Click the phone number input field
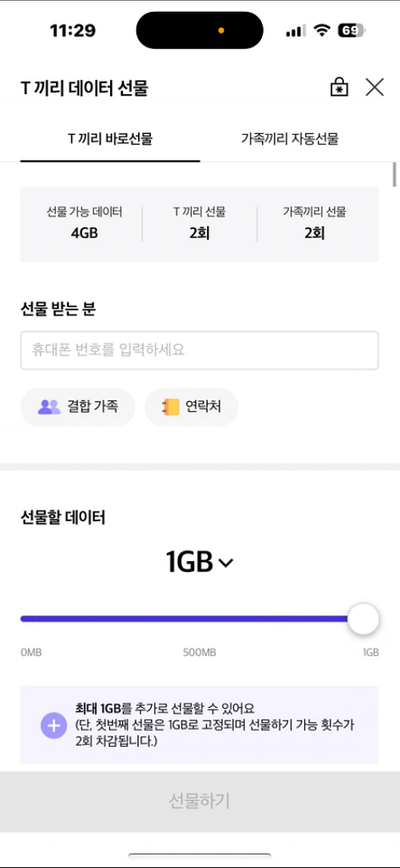Image resolution: width=400 pixels, height=868 pixels. 200,350
